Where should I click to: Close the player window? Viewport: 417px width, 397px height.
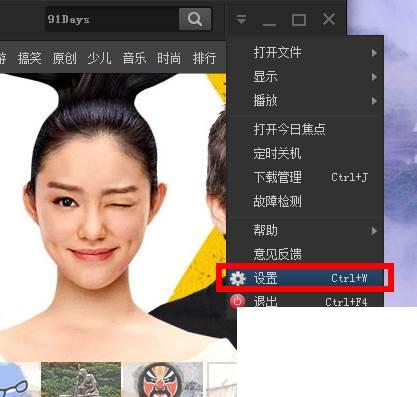[329, 19]
